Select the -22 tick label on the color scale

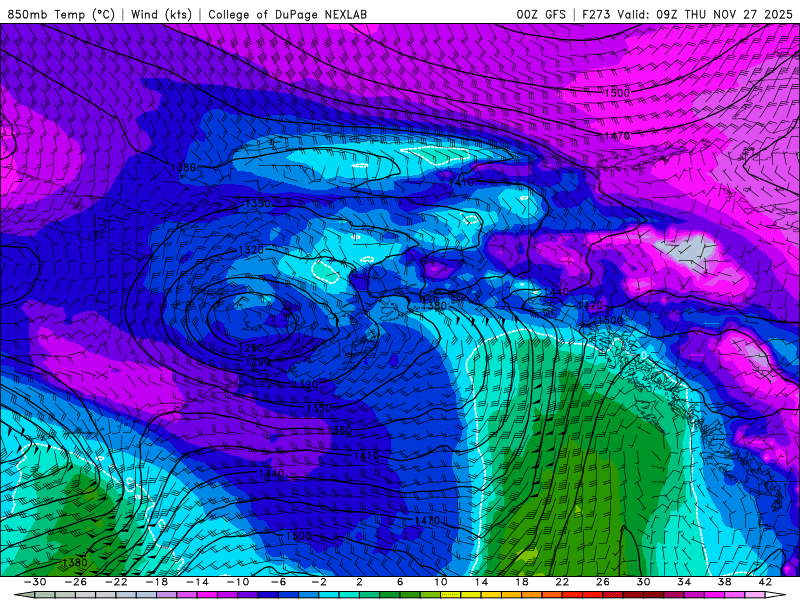click(116, 582)
